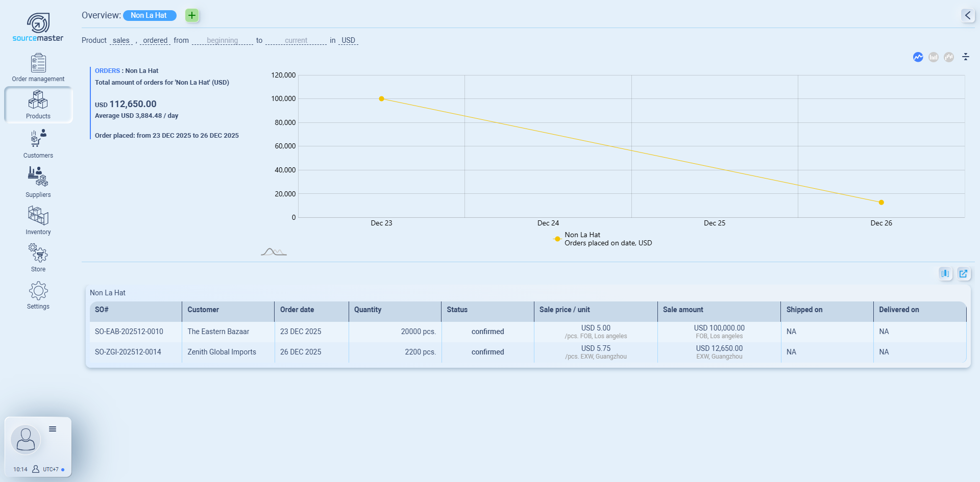Click the 'beginning' start date field
The height and width of the screenshot is (482, 980).
pos(222,40)
